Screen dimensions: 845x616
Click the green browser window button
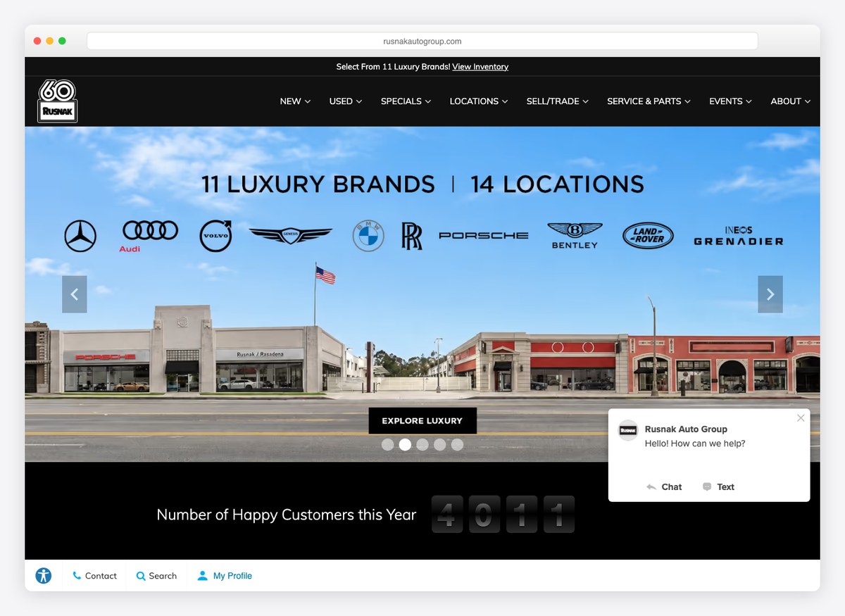pyautogui.click(x=62, y=41)
